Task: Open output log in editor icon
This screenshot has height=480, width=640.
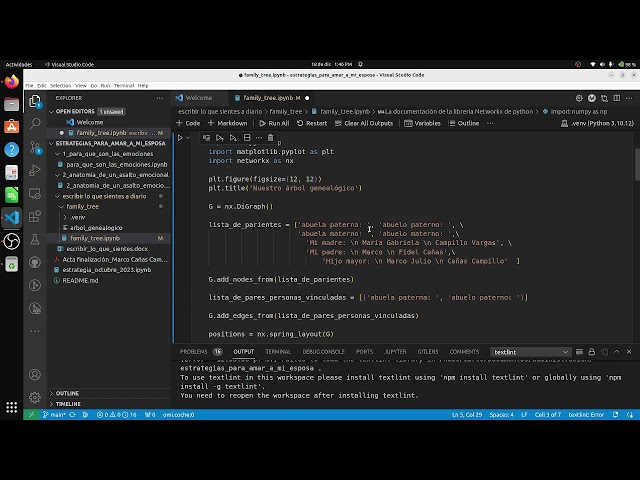Action: [x=604, y=351]
